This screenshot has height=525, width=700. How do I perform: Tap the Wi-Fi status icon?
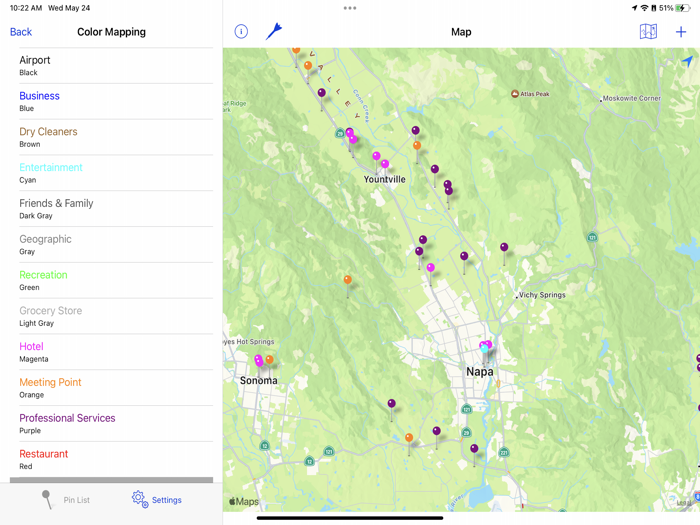tap(644, 8)
